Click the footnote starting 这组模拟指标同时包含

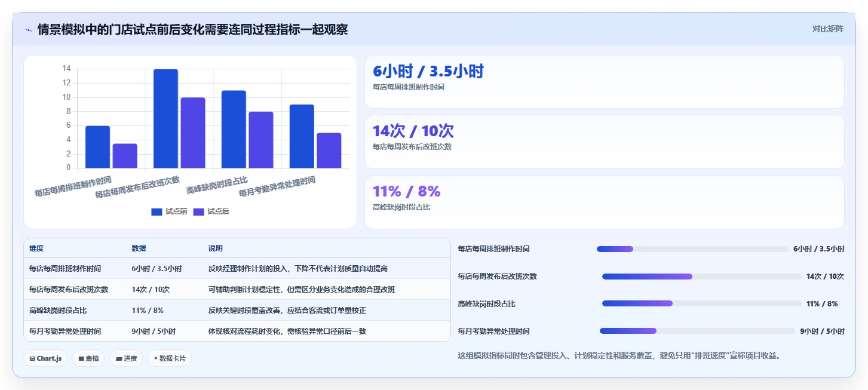619,355
